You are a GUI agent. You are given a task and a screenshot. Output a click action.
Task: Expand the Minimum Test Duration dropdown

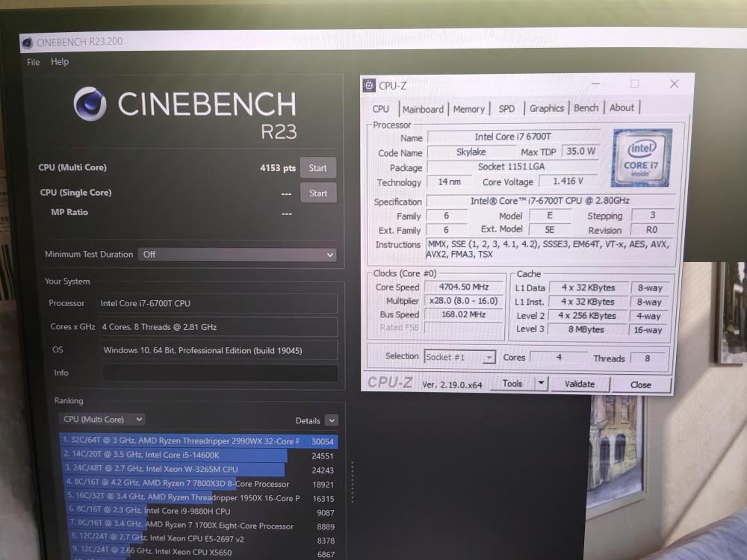point(238,255)
